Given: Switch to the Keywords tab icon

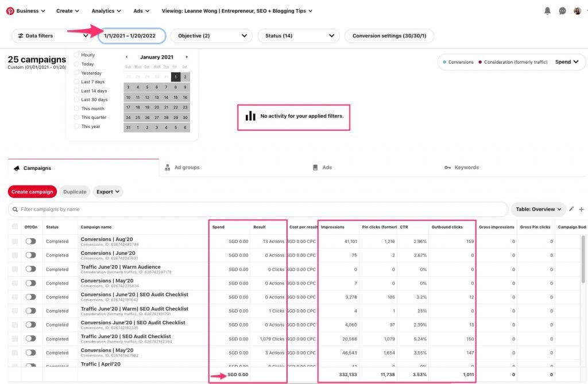Looking at the screenshot, I should click(x=448, y=167).
